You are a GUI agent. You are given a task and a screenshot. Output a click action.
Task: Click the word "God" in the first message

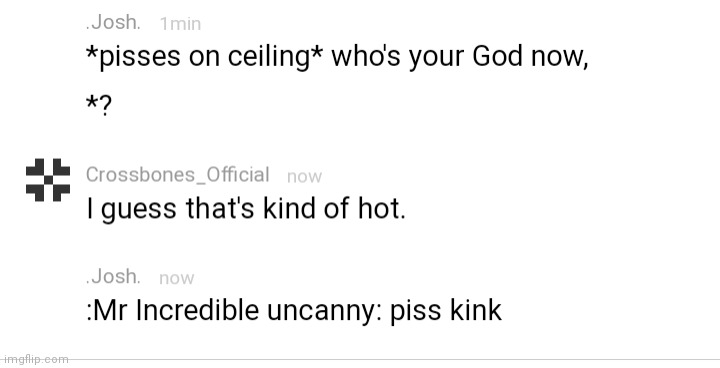(497, 57)
